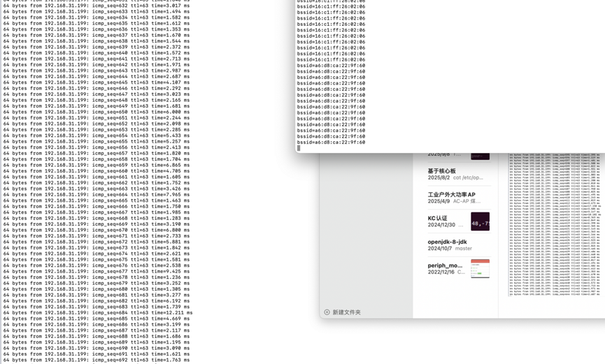This screenshot has height=364, width=605.
Task: Click the ping line with icmp_seq=659
Action: coord(97,165)
